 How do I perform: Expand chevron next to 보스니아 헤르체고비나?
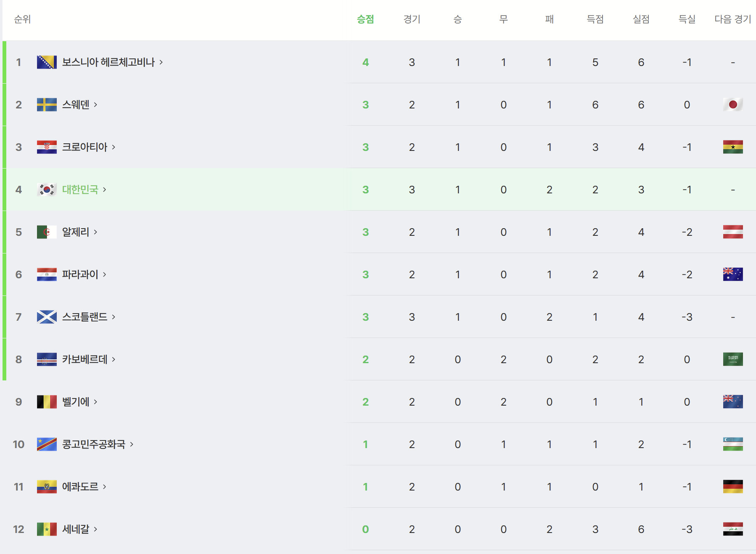click(x=161, y=62)
